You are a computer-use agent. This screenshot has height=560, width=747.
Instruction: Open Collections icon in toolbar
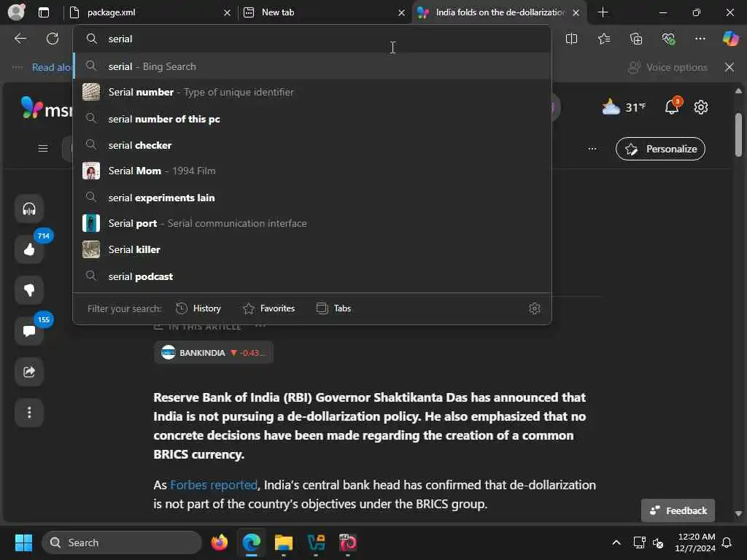pos(636,39)
